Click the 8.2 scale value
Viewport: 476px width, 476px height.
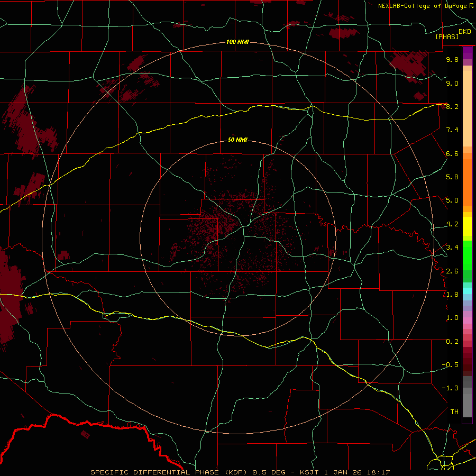(452, 106)
